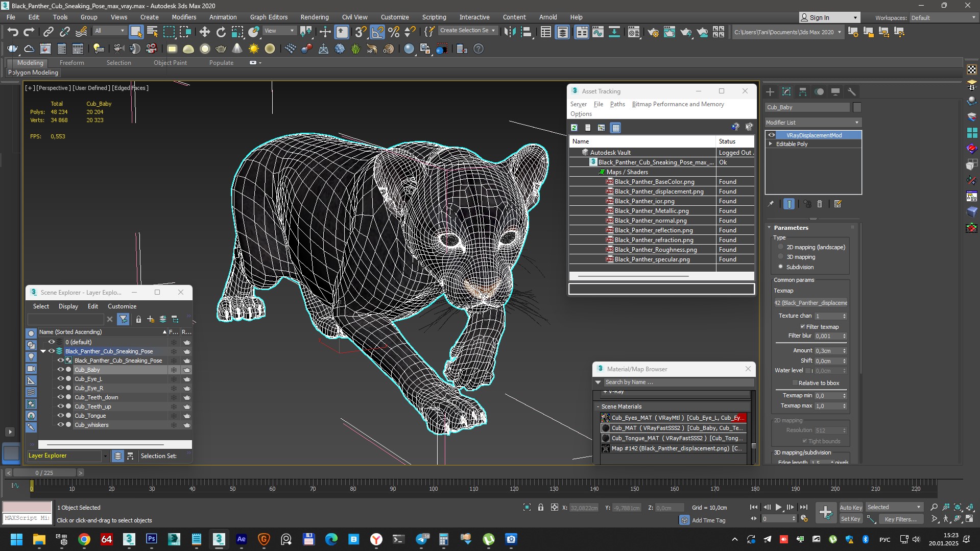Viewport: 980px width, 551px height.
Task: Open the Display command panel tab
Action: point(835,92)
